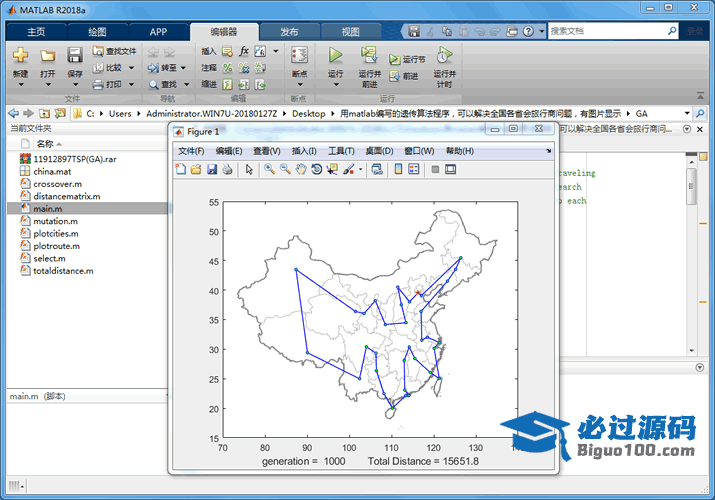Click Figure 1 new figure icon
715x500 pixels.
(x=181, y=170)
